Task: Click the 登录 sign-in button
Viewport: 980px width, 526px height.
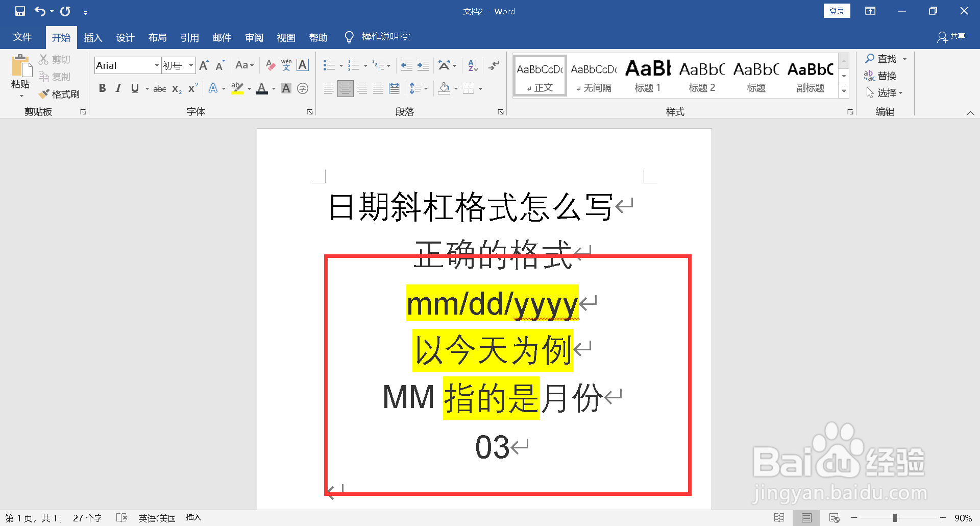Action: click(x=837, y=11)
